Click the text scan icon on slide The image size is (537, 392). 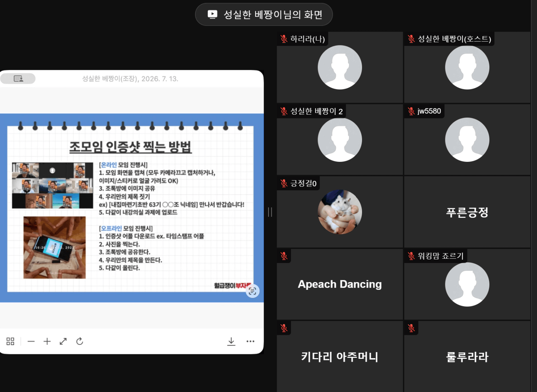point(253,291)
